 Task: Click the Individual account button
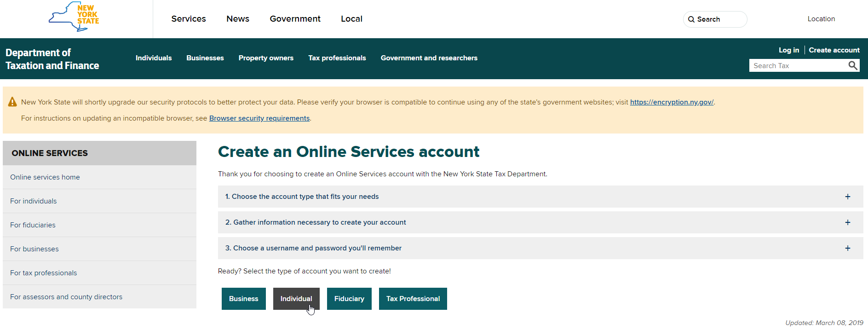click(296, 299)
